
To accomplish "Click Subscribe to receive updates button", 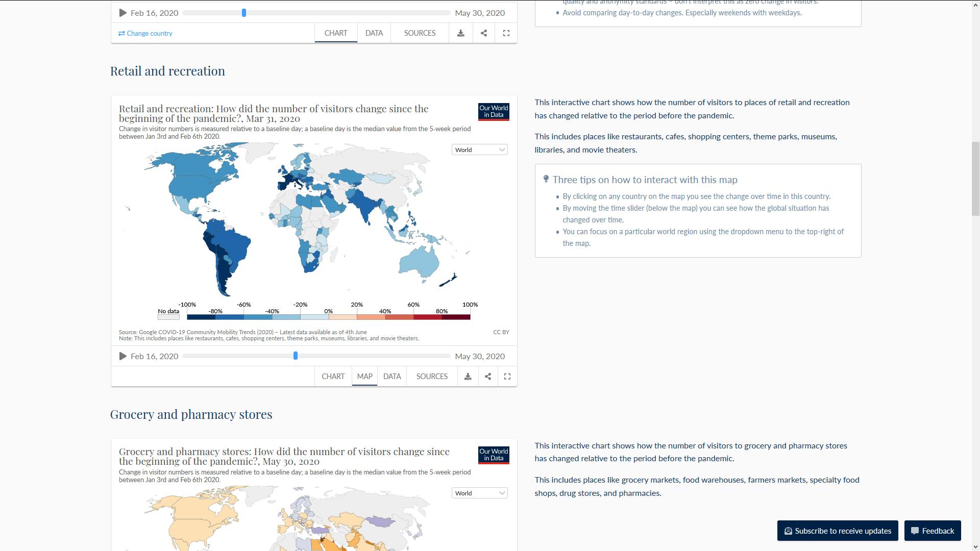I will (x=838, y=531).
